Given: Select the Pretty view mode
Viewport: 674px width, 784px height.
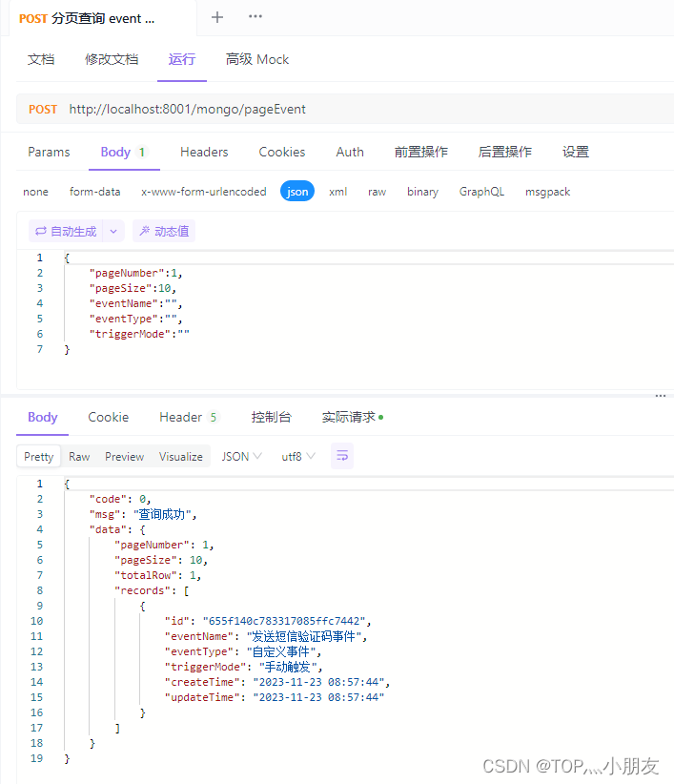Looking at the screenshot, I should click(x=38, y=457).
